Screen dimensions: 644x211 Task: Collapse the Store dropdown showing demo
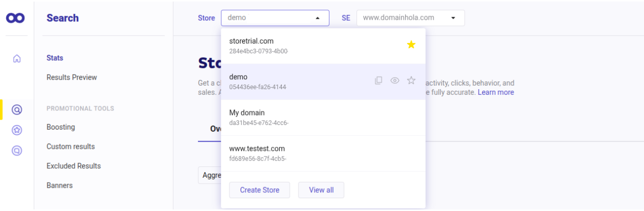[275, 18]
